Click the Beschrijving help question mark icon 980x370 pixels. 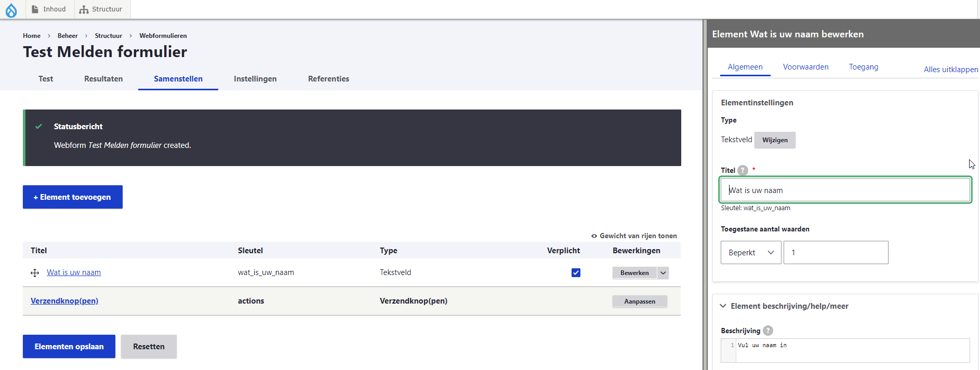[x=768, y=331]
